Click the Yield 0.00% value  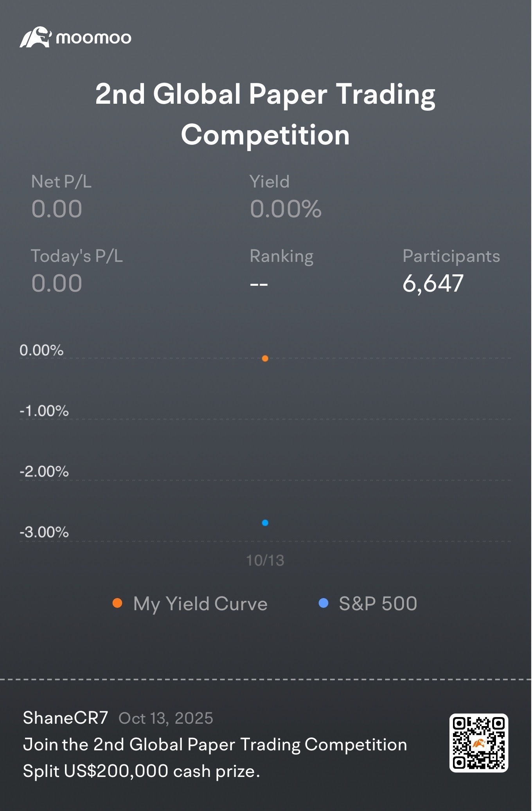pyautogui.click(x=286, y=209)
